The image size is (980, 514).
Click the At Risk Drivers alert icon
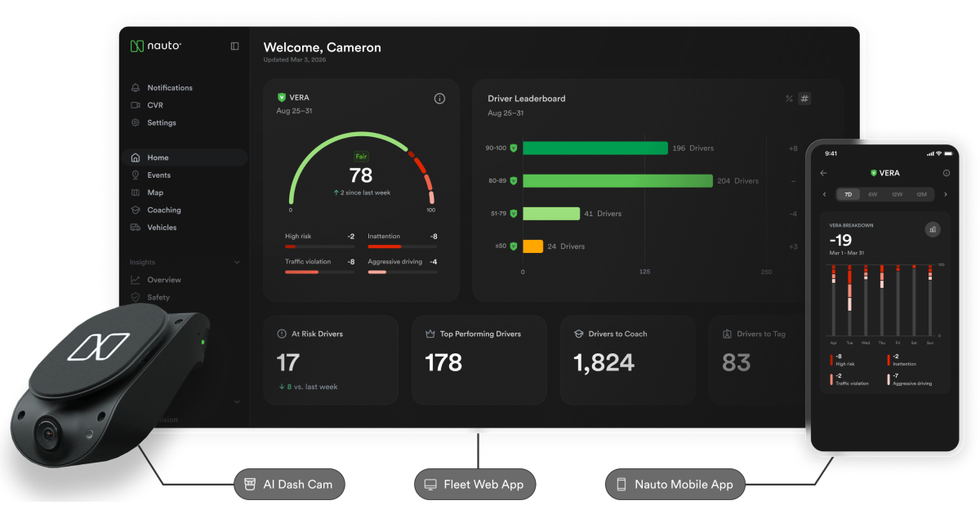(x=282, y=334)
